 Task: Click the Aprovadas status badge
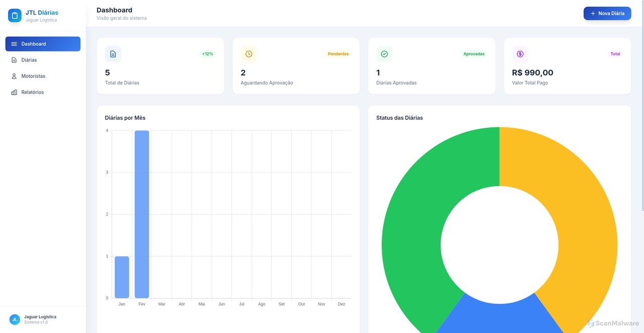474,54
